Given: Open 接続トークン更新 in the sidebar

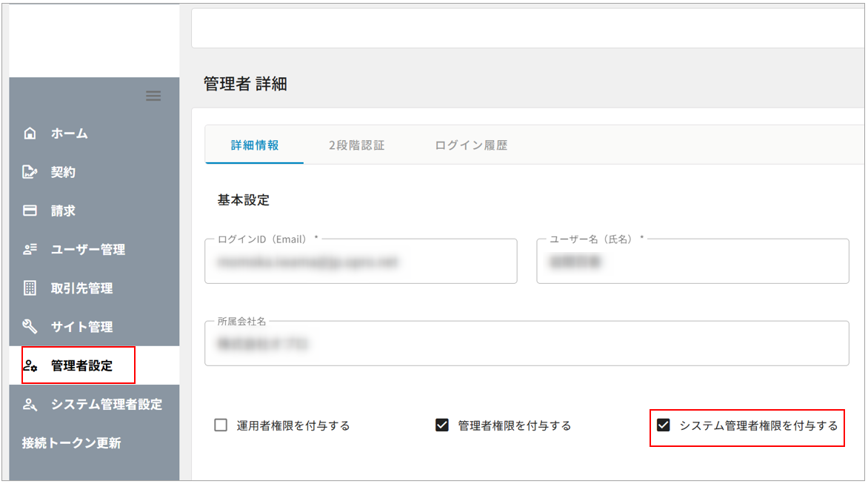Looking at the screenshot, I should (x=72, y=443).
